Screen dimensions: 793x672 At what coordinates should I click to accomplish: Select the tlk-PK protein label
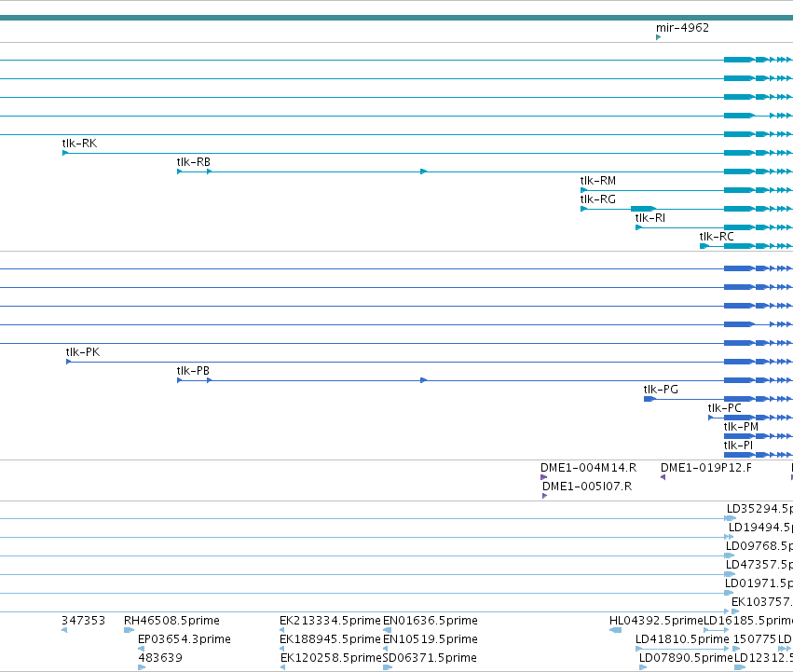83,352
